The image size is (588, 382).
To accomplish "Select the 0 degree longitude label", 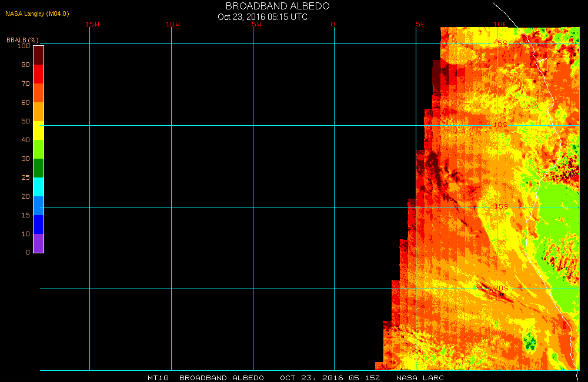I will (x=333, y=24).
